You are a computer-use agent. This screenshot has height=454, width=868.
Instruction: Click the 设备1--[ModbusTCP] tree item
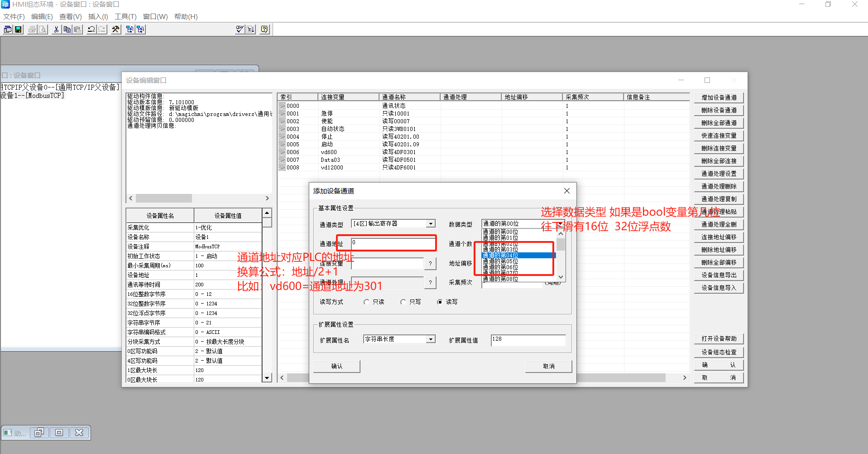(33, 96)
